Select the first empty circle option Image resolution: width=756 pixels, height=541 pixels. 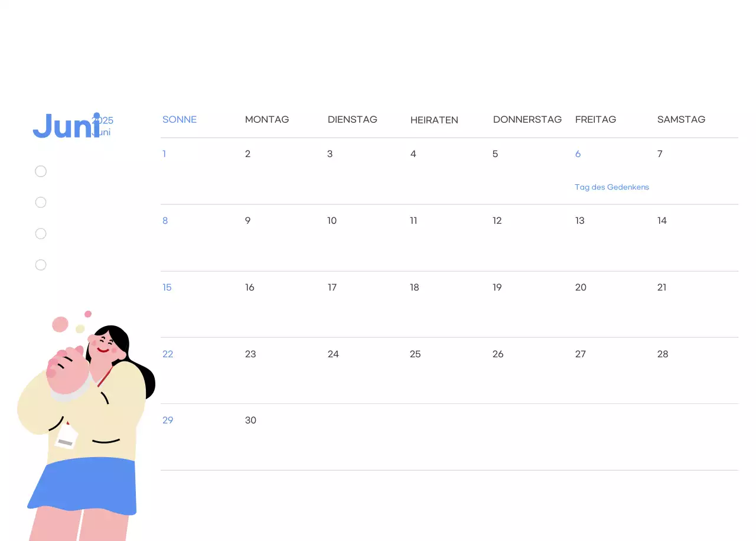point(40,171)
